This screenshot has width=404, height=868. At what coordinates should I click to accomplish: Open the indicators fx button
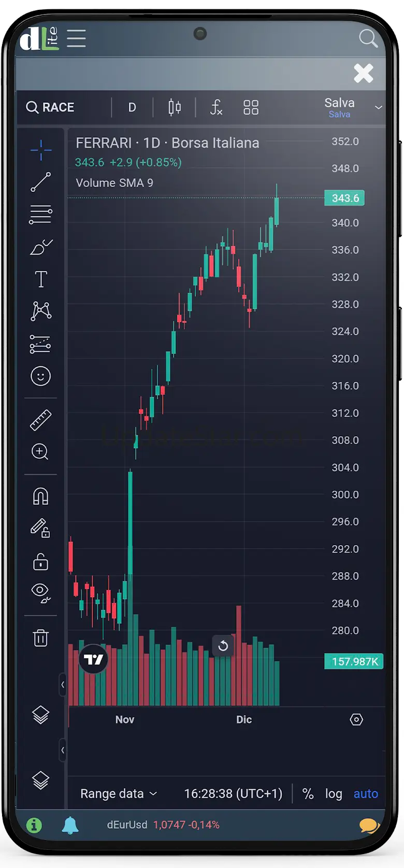click(216, 107)
